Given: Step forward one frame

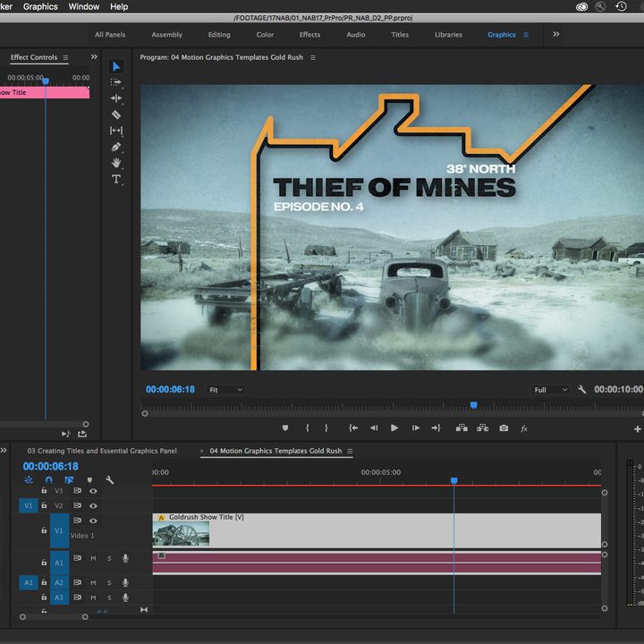Looking at the screenshot, I should click(416, 428).
